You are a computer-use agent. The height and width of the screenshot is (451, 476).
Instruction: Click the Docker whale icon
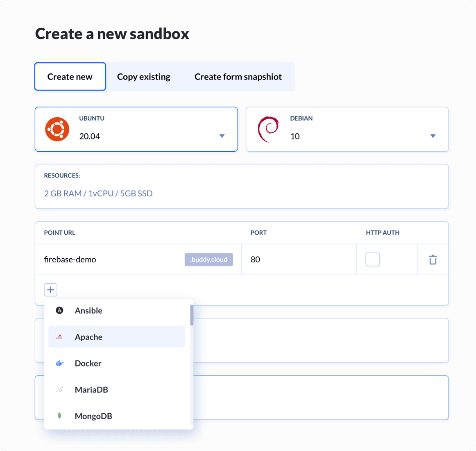(x=59, y=363)
